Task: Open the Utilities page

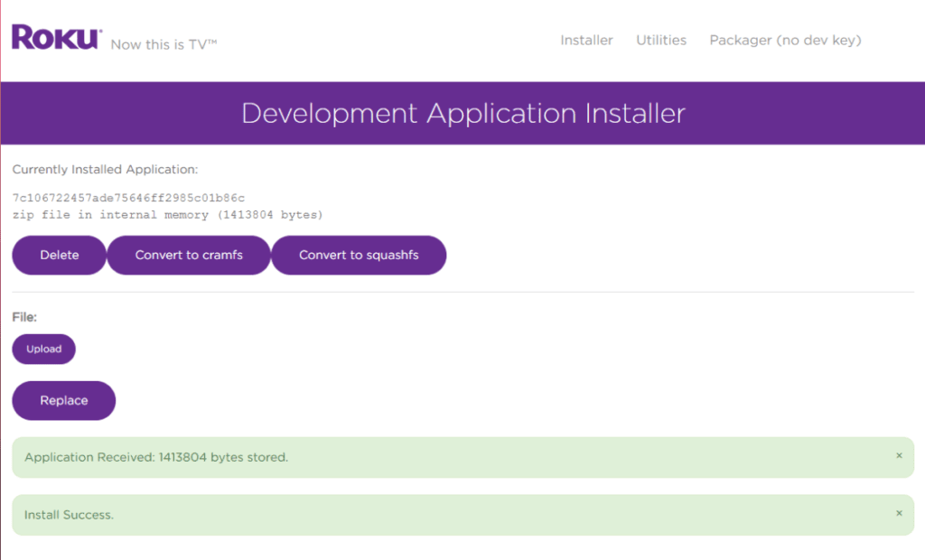Action: click(660, 40)
